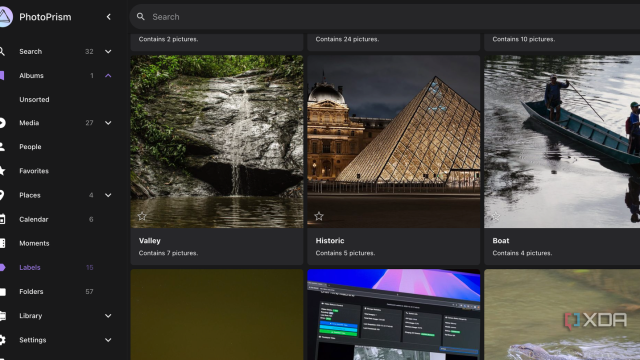This screenshot has width=640, height=360.
Task: Click the Historic label title
Action: pos(330,241)
